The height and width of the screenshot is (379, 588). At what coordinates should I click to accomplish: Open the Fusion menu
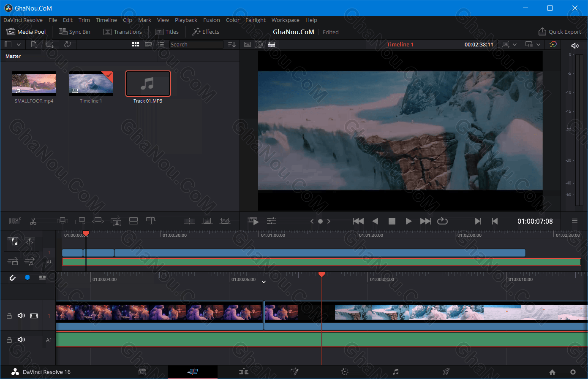click(x=211, y=20)
